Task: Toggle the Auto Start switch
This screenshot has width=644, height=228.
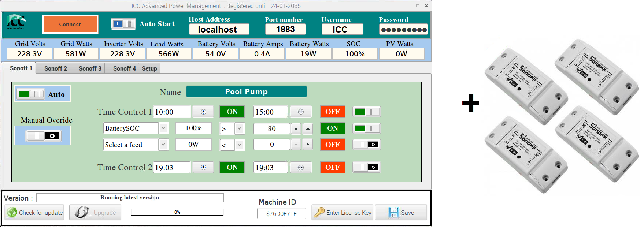Action: tap(123, 24)
